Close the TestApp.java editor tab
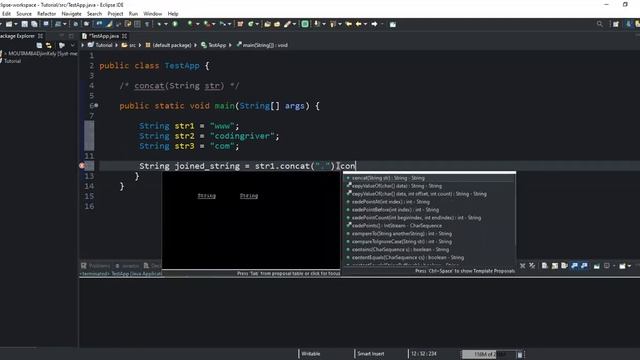The image size is (640, 360). [124, 36]
